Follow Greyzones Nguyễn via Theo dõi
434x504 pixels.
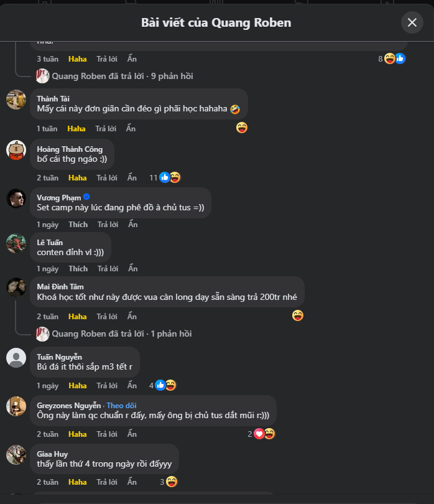pyautogui.click(x=121, y=406)
